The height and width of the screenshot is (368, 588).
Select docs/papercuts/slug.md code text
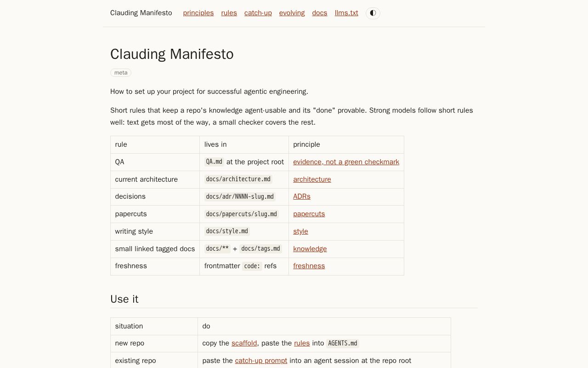pyautogui.click(x=242, y=214)
